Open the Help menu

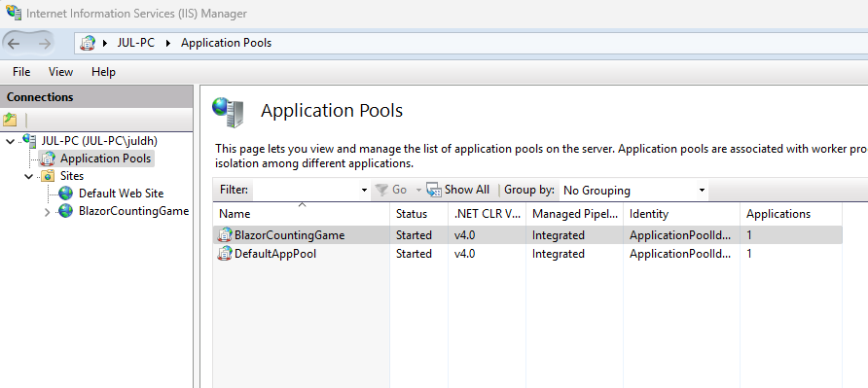pyautogui.click(x=103, y=72)
